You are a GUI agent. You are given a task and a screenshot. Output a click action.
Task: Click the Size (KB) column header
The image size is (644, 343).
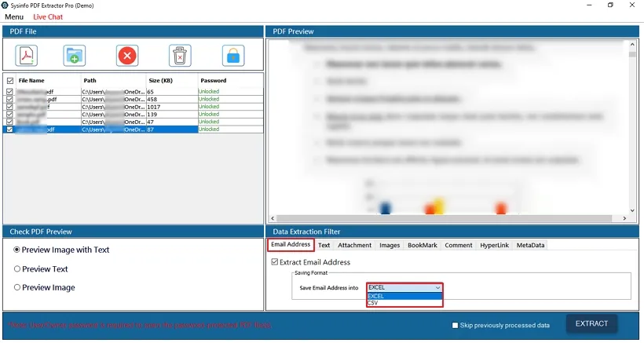(x=172, y=80)
